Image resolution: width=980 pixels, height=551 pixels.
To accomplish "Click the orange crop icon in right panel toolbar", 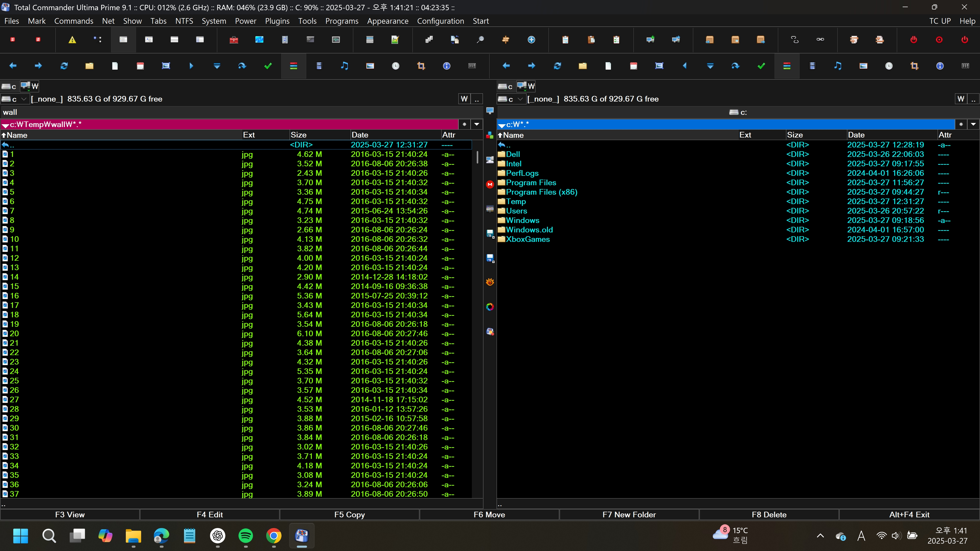I will click(914, 66).
